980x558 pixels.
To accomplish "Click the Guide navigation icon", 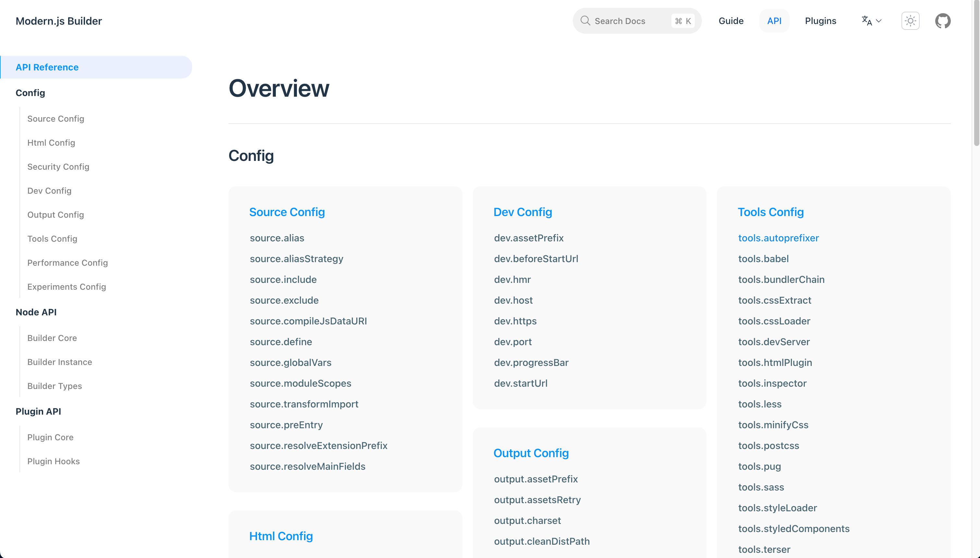I will [731, 21].
